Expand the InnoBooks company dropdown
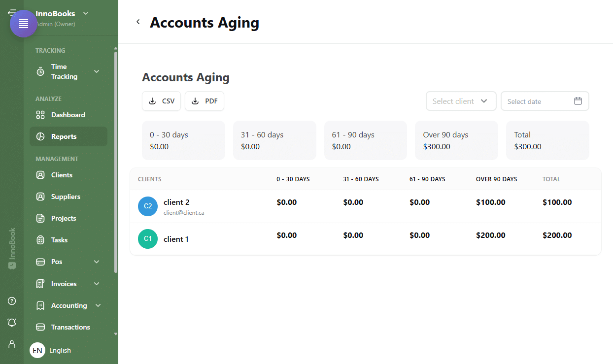 coord(86,13)
